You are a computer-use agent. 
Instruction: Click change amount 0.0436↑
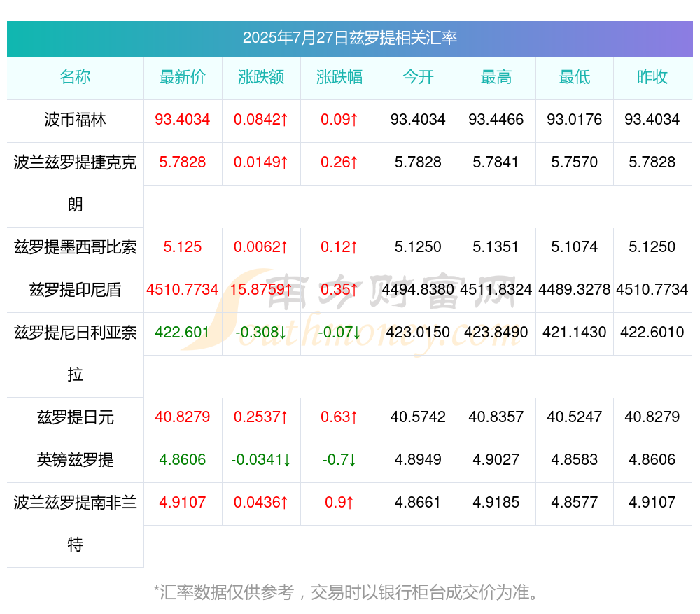coord(260,503)
